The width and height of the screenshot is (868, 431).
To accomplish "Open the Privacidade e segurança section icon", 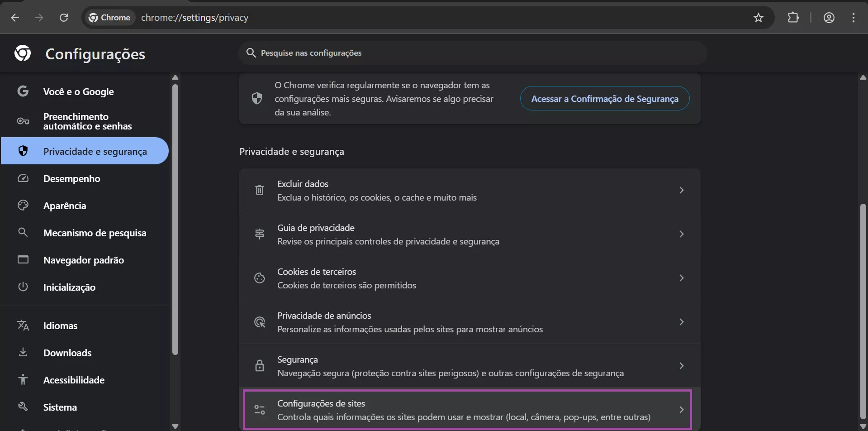I will [23, 151].
